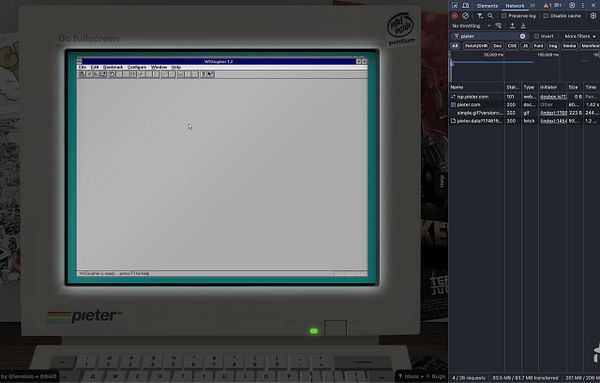
Task: Switch to the Elements tab
Action: 488,6
